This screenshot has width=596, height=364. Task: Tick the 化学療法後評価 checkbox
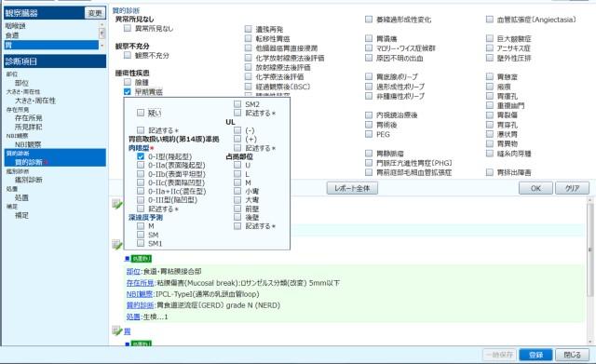click(249, 76)
